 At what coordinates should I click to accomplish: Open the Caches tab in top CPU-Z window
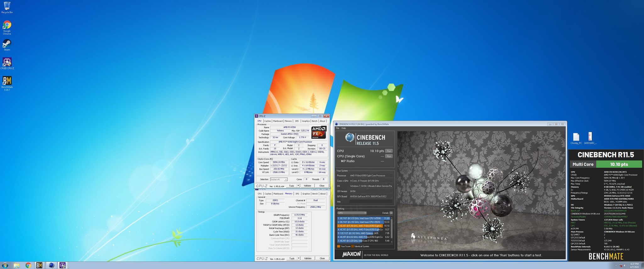click(x=268, y=121)
